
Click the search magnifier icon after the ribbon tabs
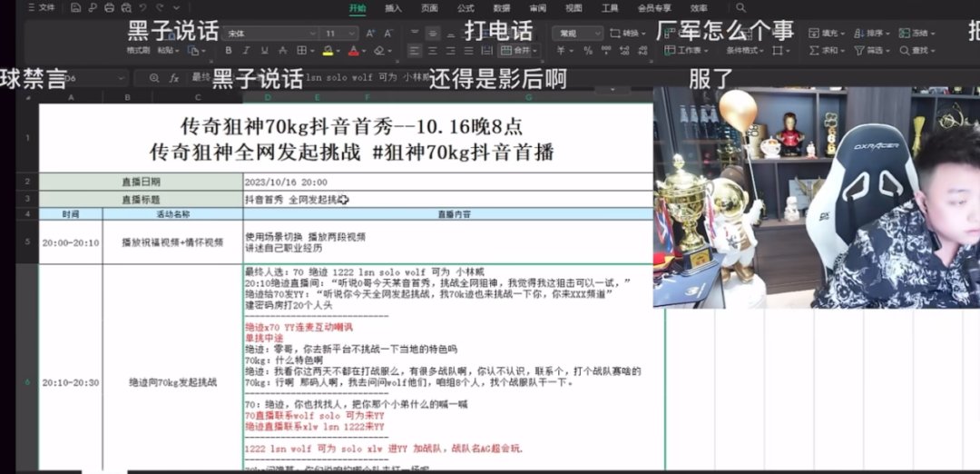(x=741, y=8)
